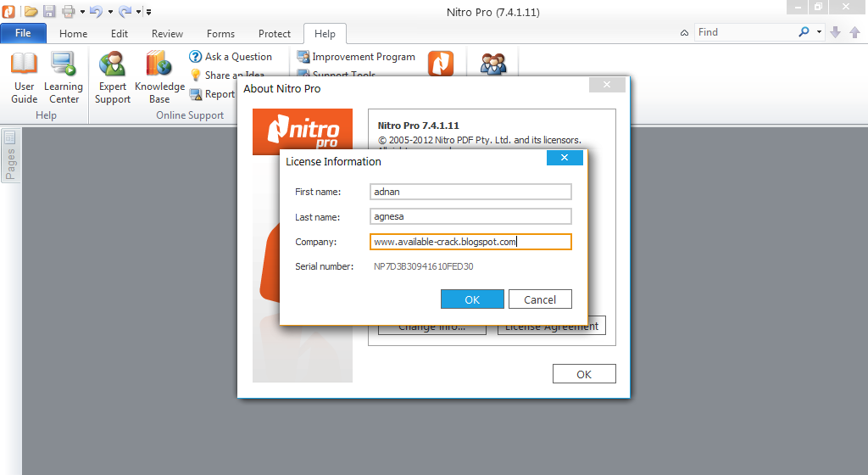The image size is (868, 475).
Task: Open the File menu tab
Action: point(23,33)
